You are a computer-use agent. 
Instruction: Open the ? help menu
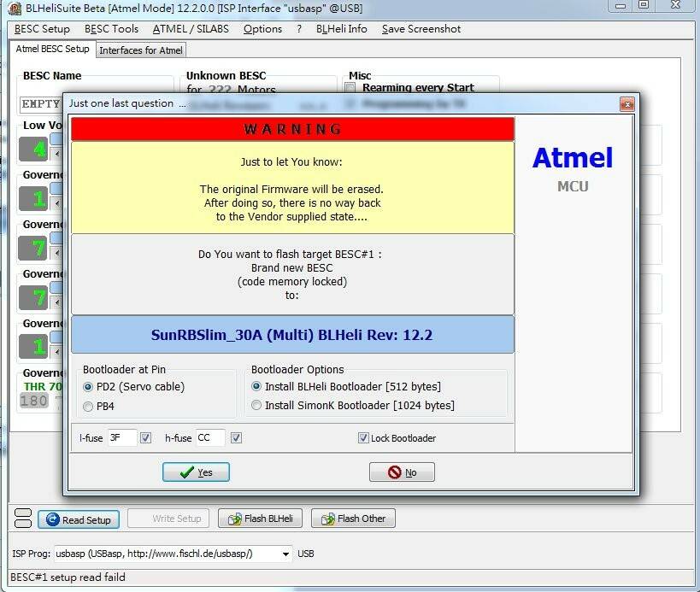tap(299, 29)
